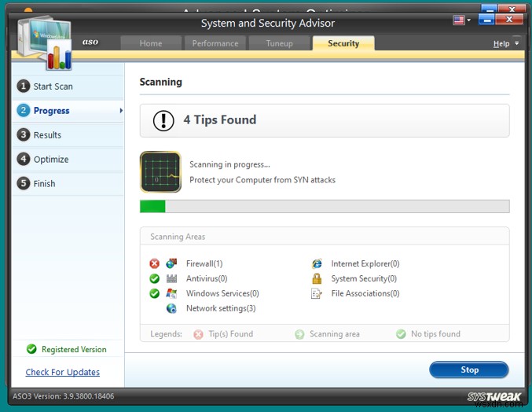
Task: Click the green check next to Antivirus
Action: click(154, 278)
